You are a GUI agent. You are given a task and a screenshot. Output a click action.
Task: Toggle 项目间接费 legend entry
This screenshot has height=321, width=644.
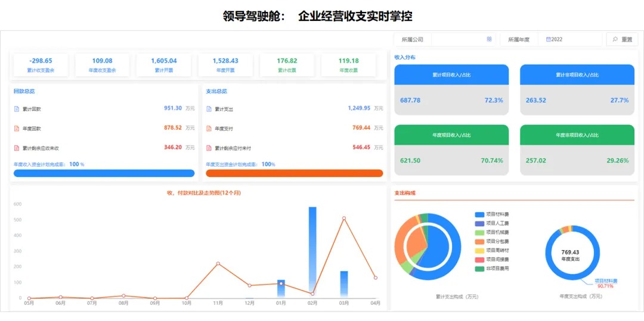pos(492,260)
